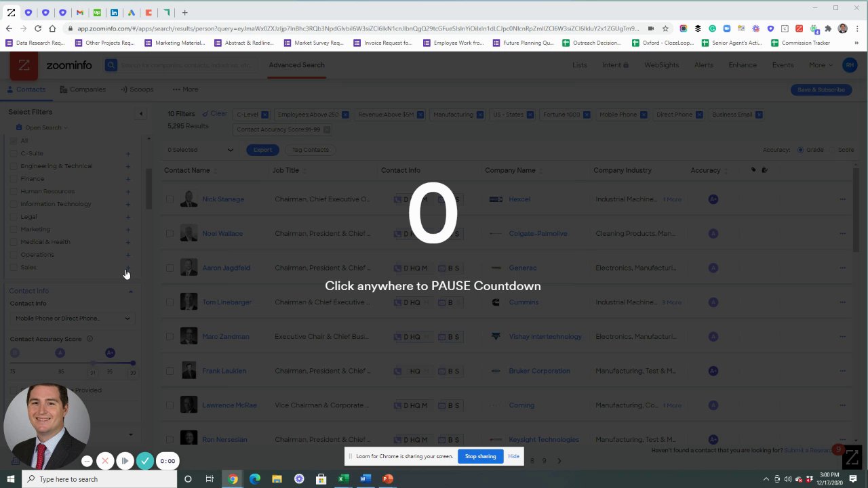Remove the Revenue:Above $5M filter chip

(420, 115)
